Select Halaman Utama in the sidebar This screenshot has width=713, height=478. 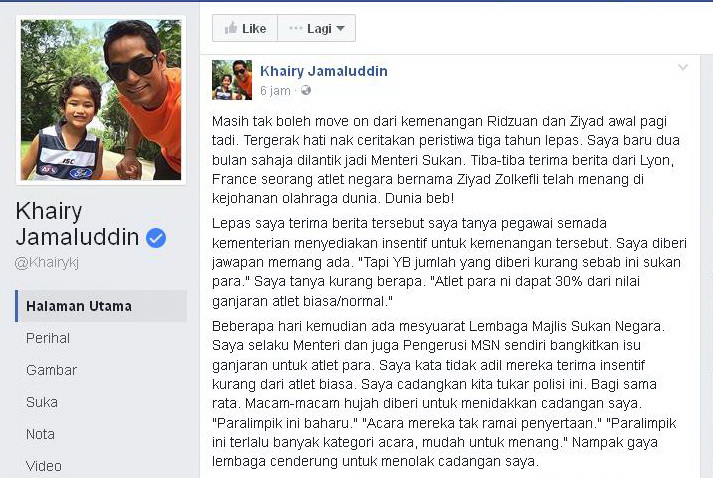coord(101,306)
